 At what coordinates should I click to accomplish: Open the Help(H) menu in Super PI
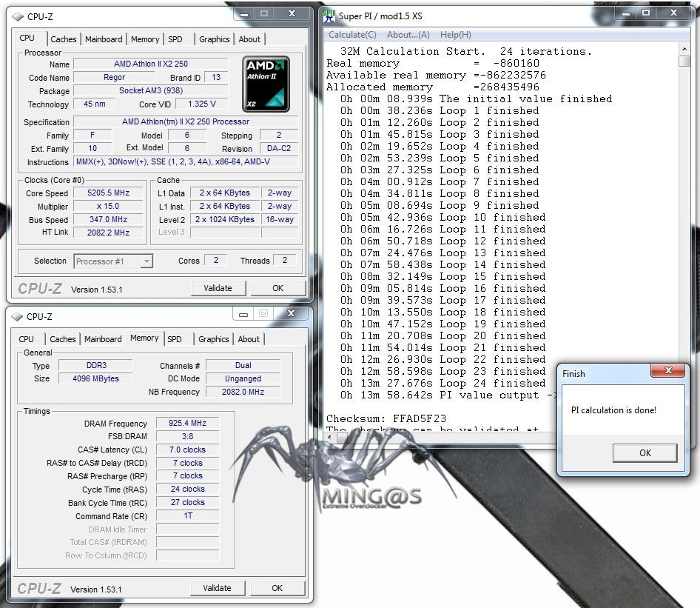coord(455,35)
